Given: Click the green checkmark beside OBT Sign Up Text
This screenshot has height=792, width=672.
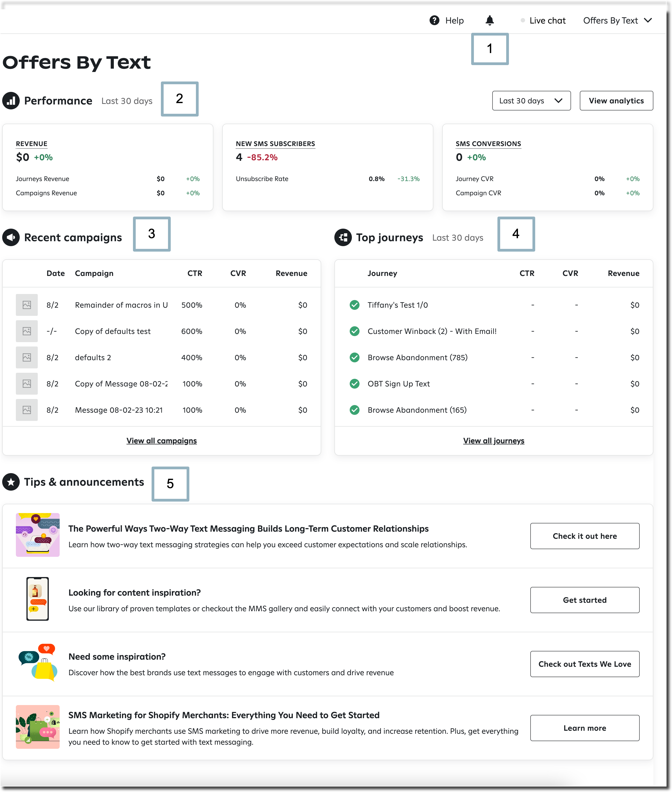Looking at the screenshot, I should pos(354,383).
